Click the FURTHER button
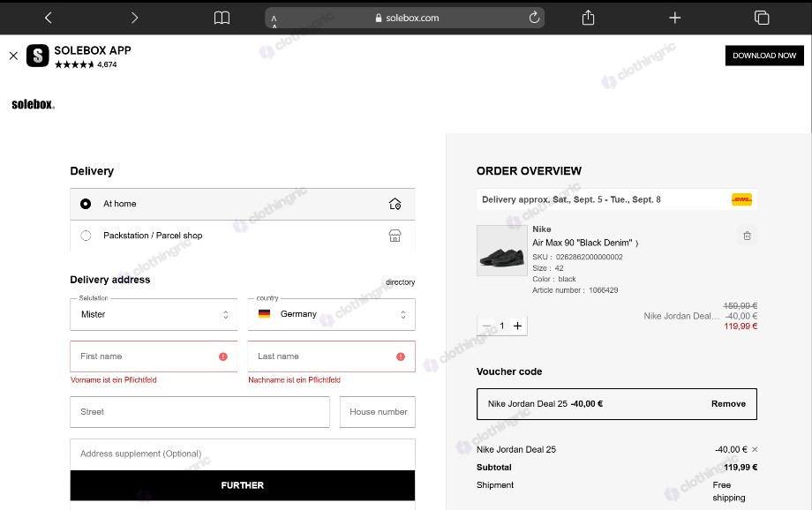Viewport: 812px width, 510px height. pyautogui.click(x=243, y=485)
